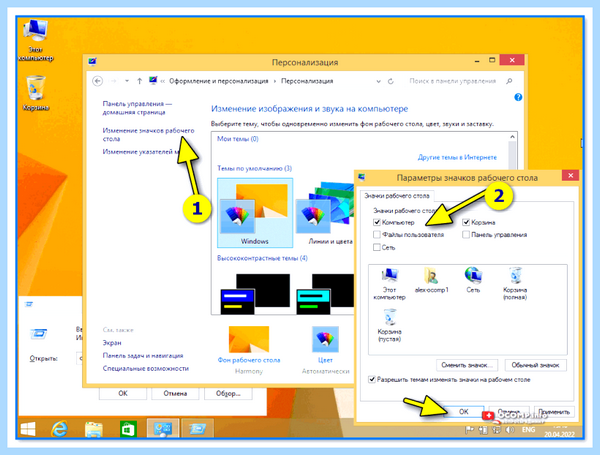
Task: Open the Windows Store taskbar icon
Action: [x=128, y=429]
